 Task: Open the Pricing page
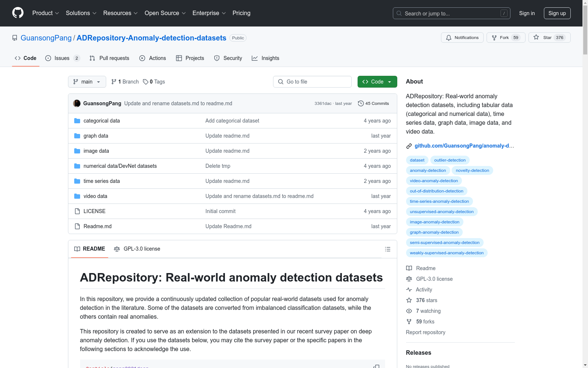241,13
